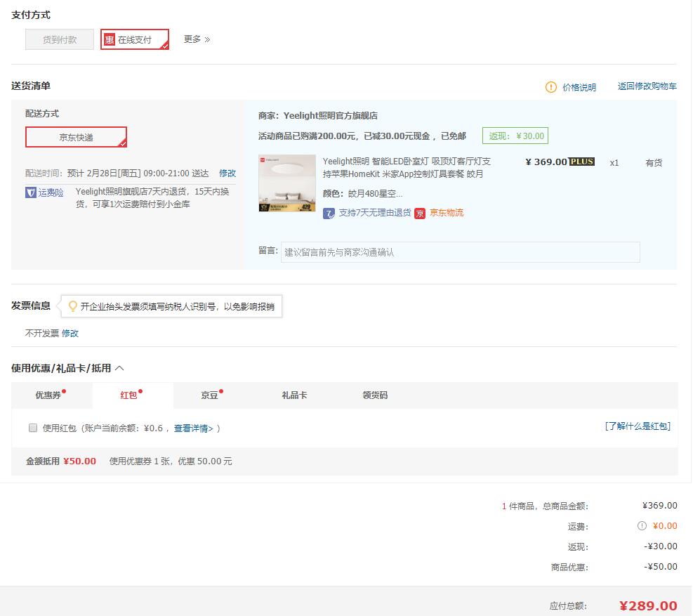Open [了解什么是红包] help link
The height and width of the screenshot is (616, 693).
638,426
